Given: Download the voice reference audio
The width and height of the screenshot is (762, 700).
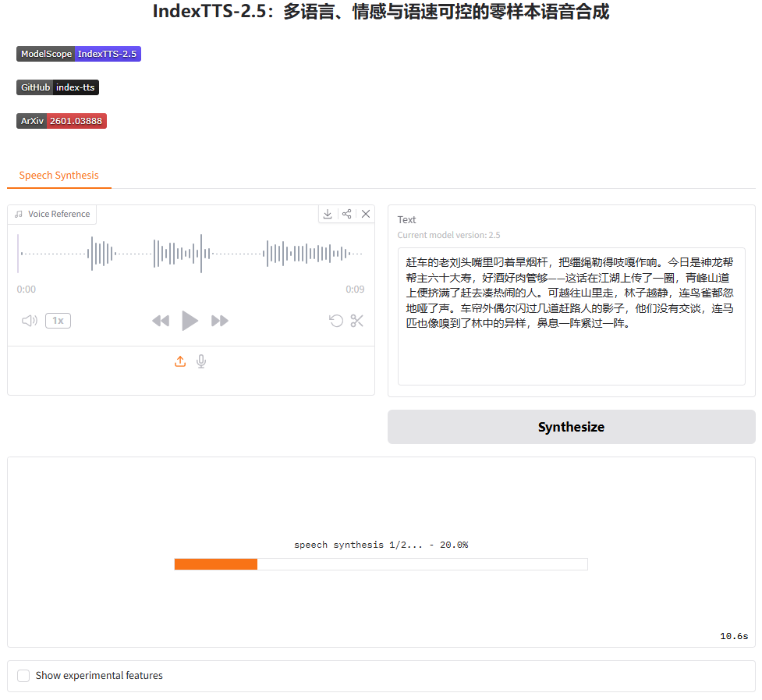Looking at the screenshot, I should [x=328, y=214].
